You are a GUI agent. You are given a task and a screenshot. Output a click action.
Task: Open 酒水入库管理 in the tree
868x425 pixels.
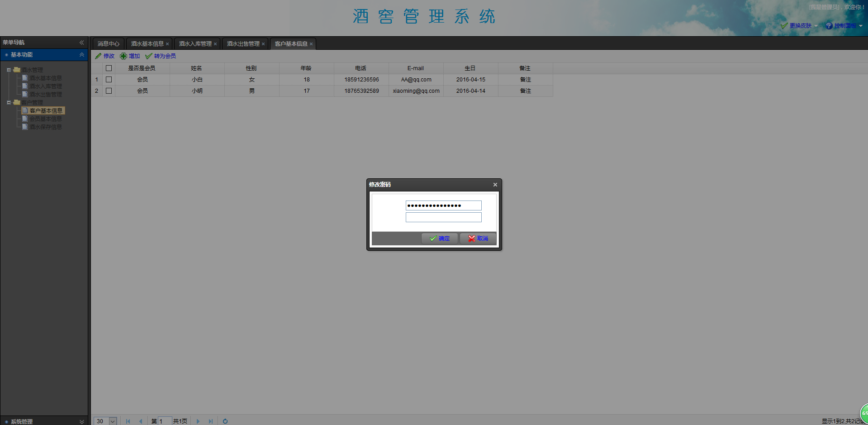46,86
